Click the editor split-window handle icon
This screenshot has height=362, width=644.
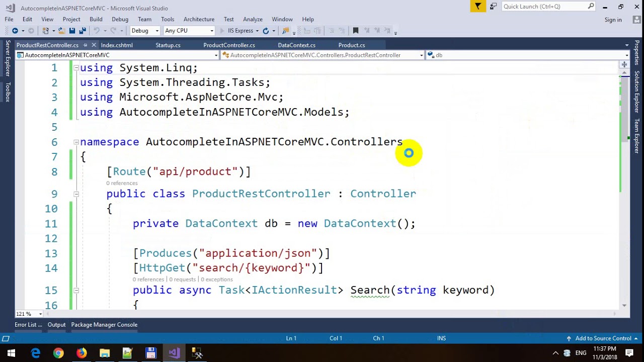(x=624, y=64)
